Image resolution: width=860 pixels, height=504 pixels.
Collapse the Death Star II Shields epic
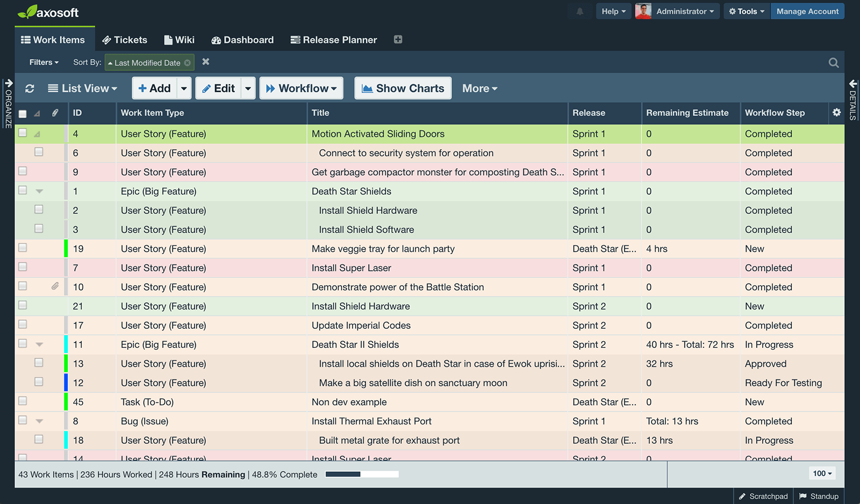coord(39,344)
